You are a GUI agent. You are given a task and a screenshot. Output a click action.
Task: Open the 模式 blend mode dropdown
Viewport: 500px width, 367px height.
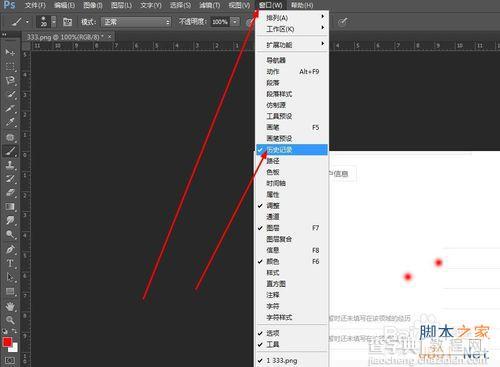(x=136, y=22)
